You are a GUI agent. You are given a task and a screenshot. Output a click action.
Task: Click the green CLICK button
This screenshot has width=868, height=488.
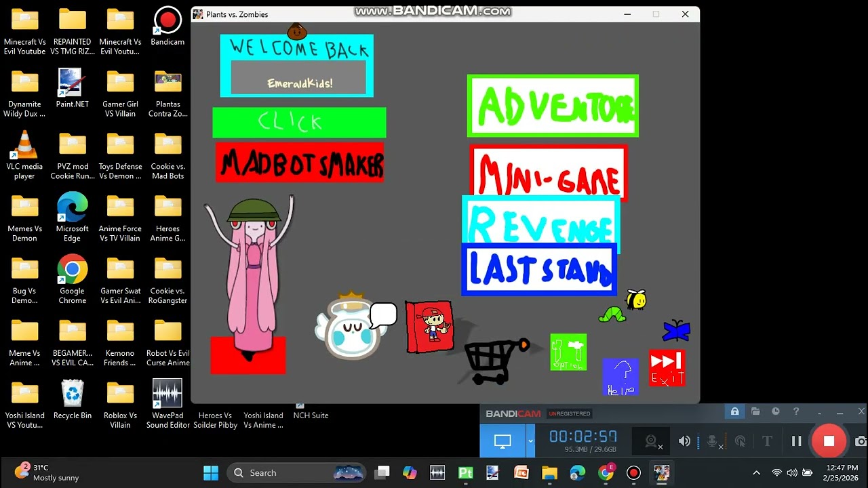299,123
